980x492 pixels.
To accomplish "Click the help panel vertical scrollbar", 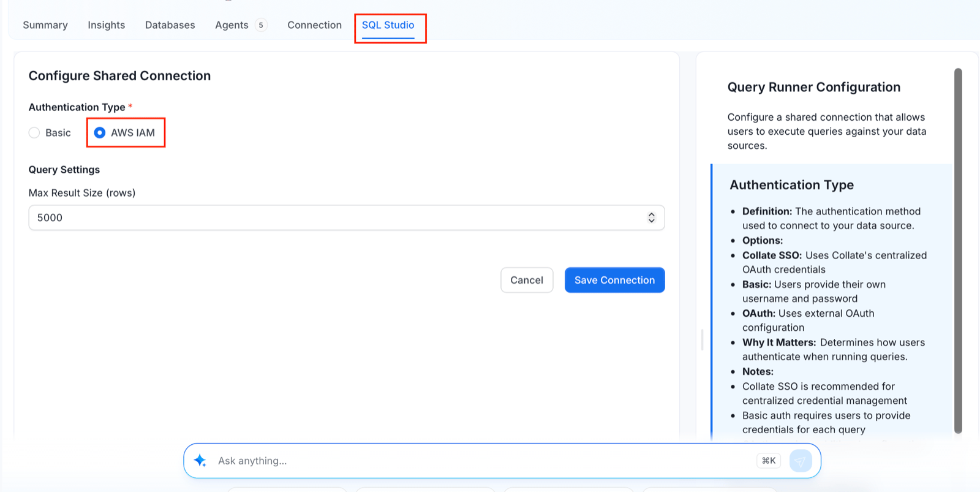I will click(958, 251).
